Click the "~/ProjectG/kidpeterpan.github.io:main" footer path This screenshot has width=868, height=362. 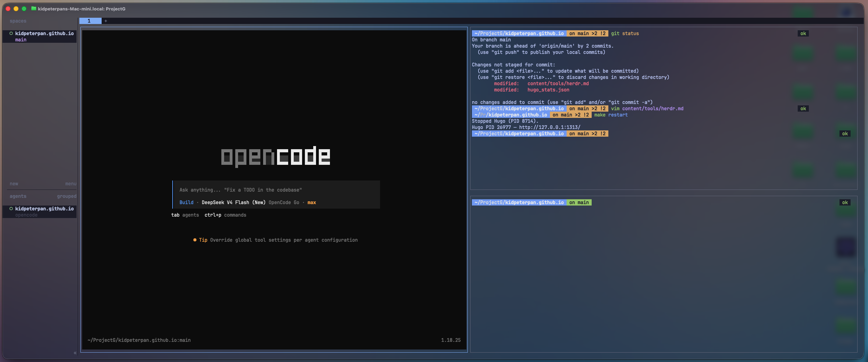[139, 340]
